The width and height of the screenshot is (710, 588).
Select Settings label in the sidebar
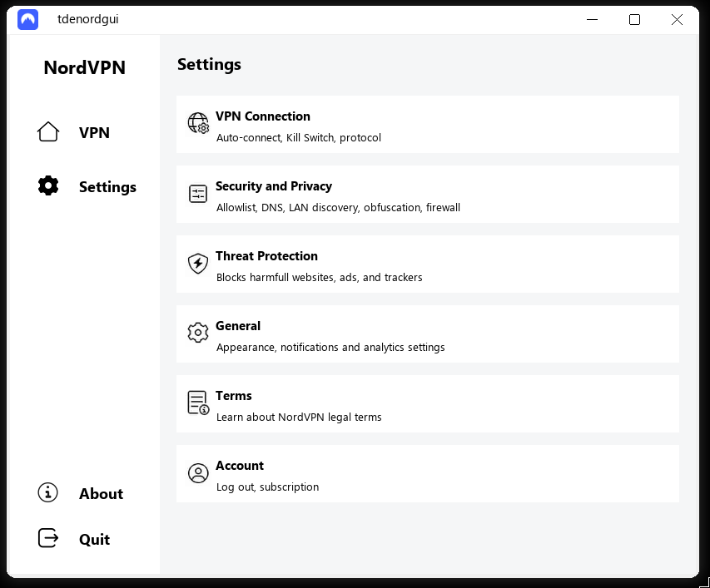(x=107, y=187)
